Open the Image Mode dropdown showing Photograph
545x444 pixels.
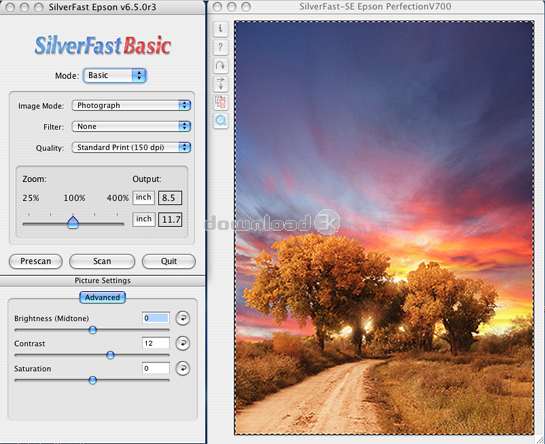pyautogui.click(x=131, y=105)
